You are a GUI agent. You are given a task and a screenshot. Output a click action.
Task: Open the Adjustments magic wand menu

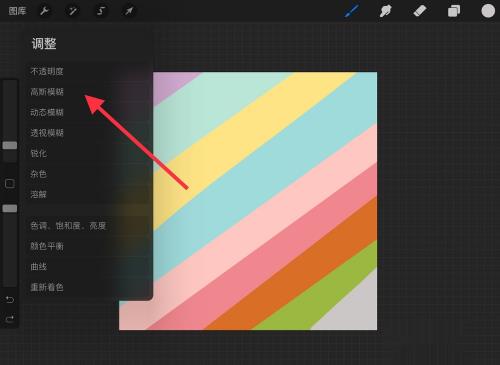click(72, 11)
